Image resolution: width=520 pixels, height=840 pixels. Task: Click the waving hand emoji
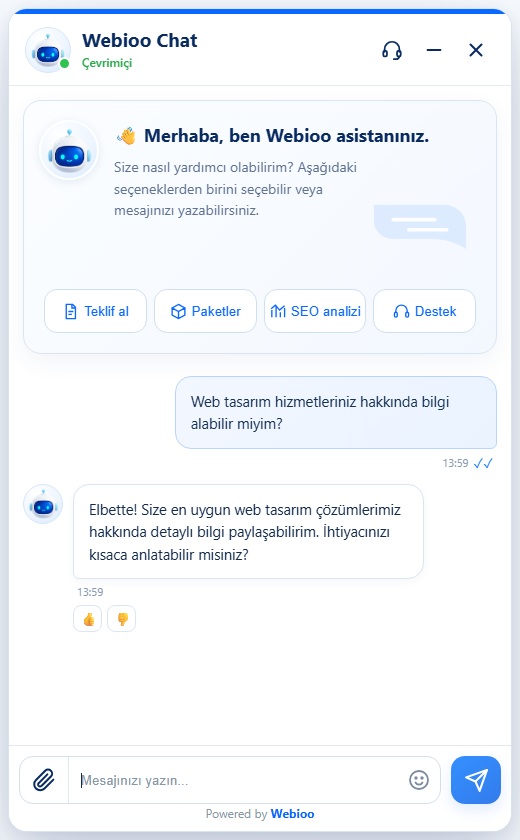[126, 136]
